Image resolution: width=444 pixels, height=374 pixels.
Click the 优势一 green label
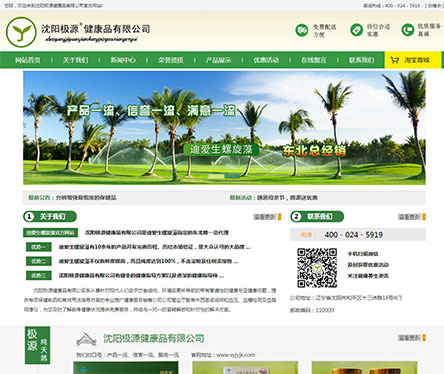point(39,247)
